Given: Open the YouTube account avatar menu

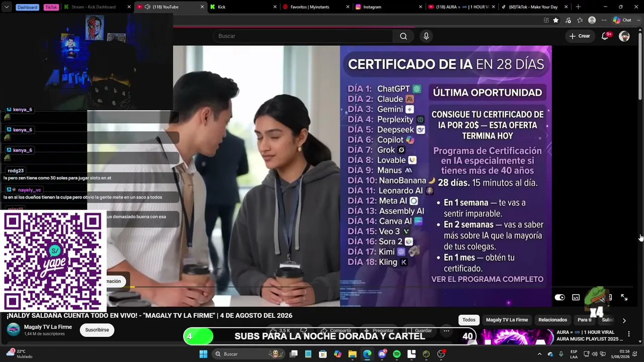Looking at the screenshot, I should [624, 36].
